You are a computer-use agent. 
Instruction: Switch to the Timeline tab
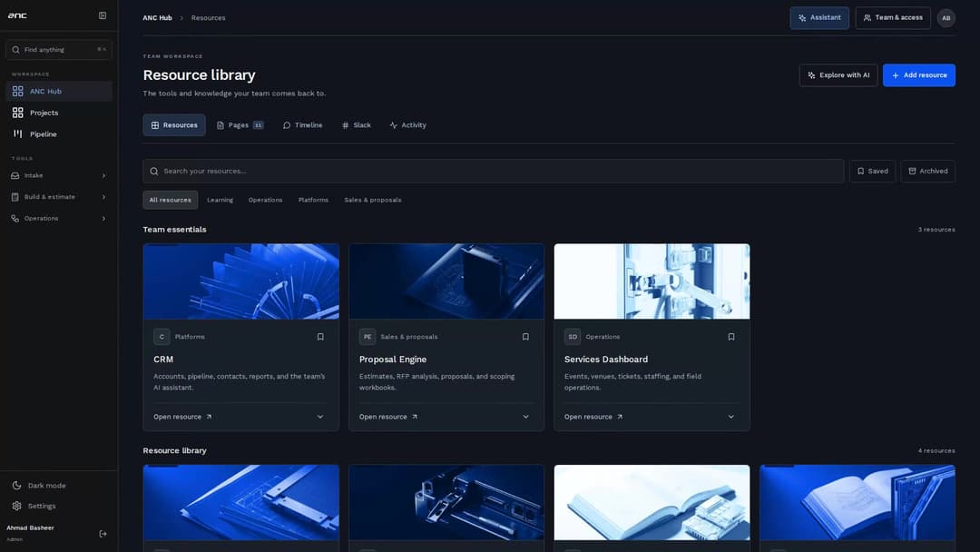click(302, 125)
